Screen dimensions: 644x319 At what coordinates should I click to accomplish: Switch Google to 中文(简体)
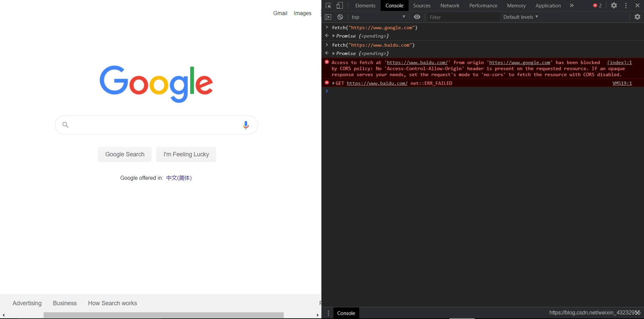[x=179, y=178]
